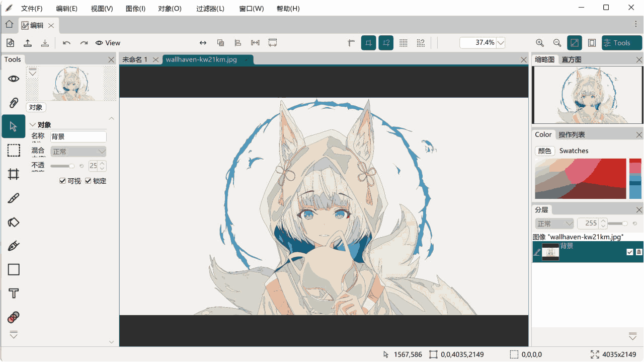644x362 pixels.
Task: Switch to the 直方图 histogram tab
Action: point(572,59)
